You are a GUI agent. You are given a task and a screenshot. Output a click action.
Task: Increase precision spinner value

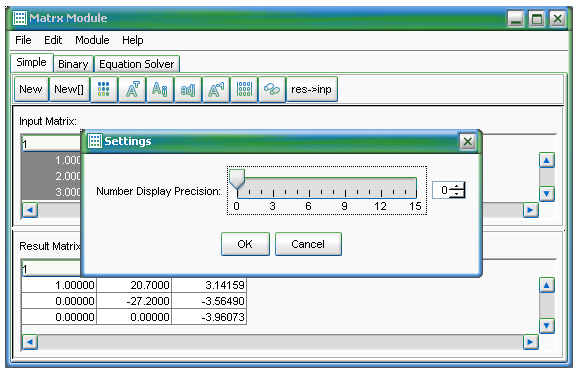point(457,186)
